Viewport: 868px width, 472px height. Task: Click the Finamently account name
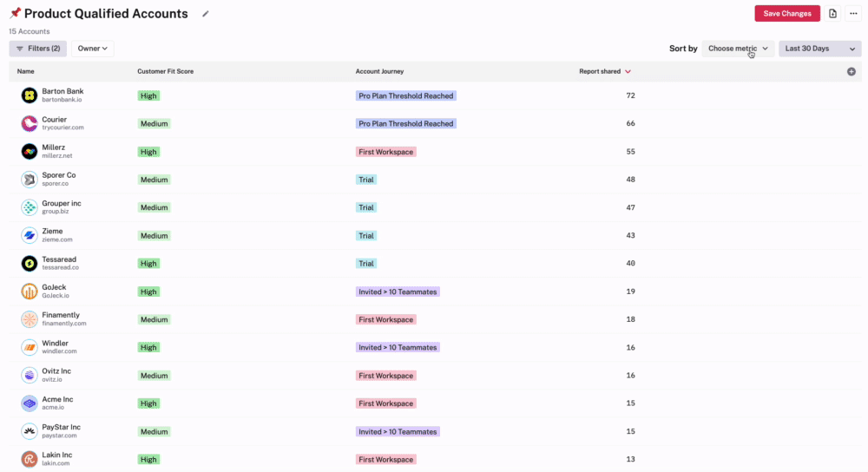pyautogui.click(x=61, y=315)
